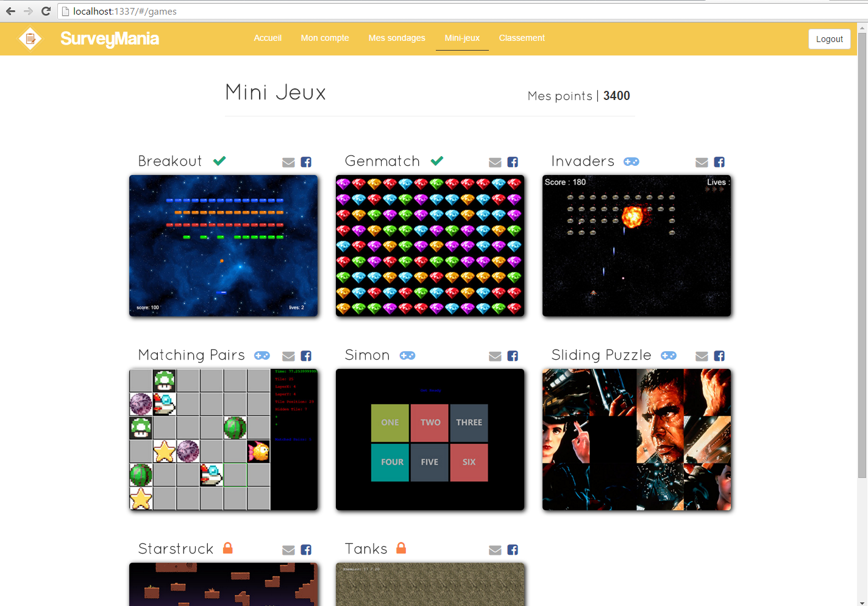Open the Breakout game thumbnail
This screenshot has width=868, height=606.
pyautogui.click(x=224, y=246)
